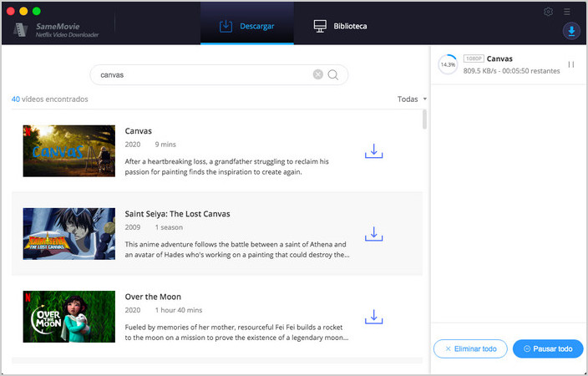Open the Over the Moon thumbnail
This screenshot has width=588, height=376.
[69, 317]
